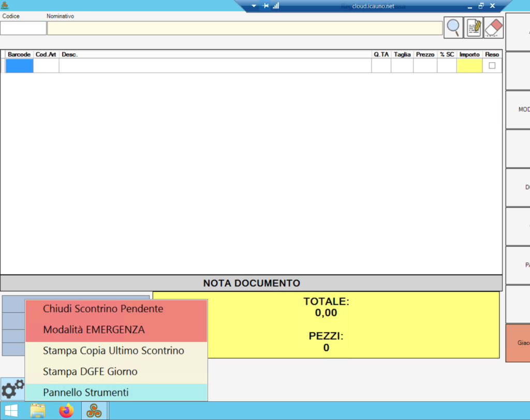The width and height of the screenshot is (530, 420).
Task: Open the document edit note icon
Action: (x=474, y=27)
